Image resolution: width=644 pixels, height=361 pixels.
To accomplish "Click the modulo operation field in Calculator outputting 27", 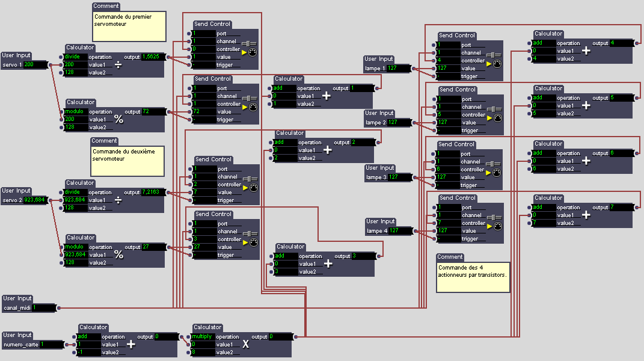I will pyautogui.click(x=75, y=247).
